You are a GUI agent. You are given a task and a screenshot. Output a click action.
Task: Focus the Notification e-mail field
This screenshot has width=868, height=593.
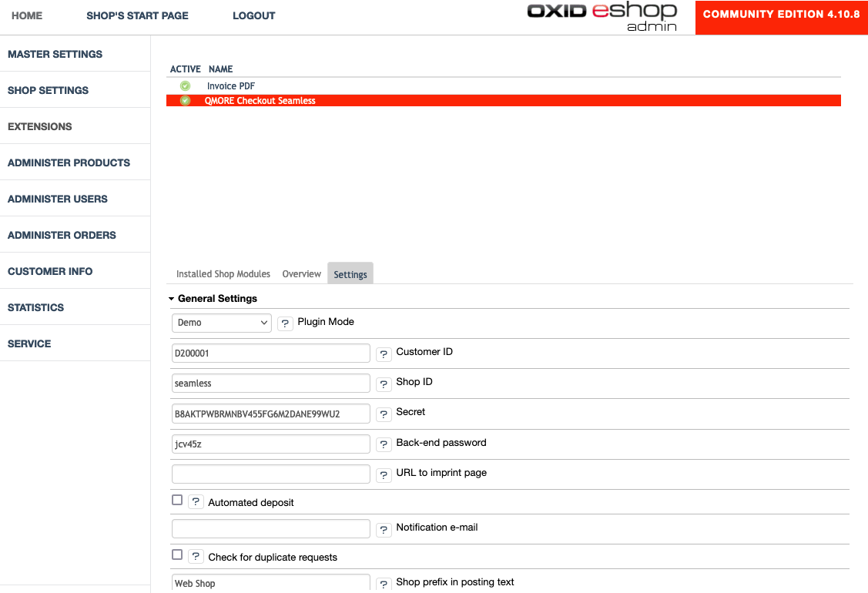pos(270,529)
